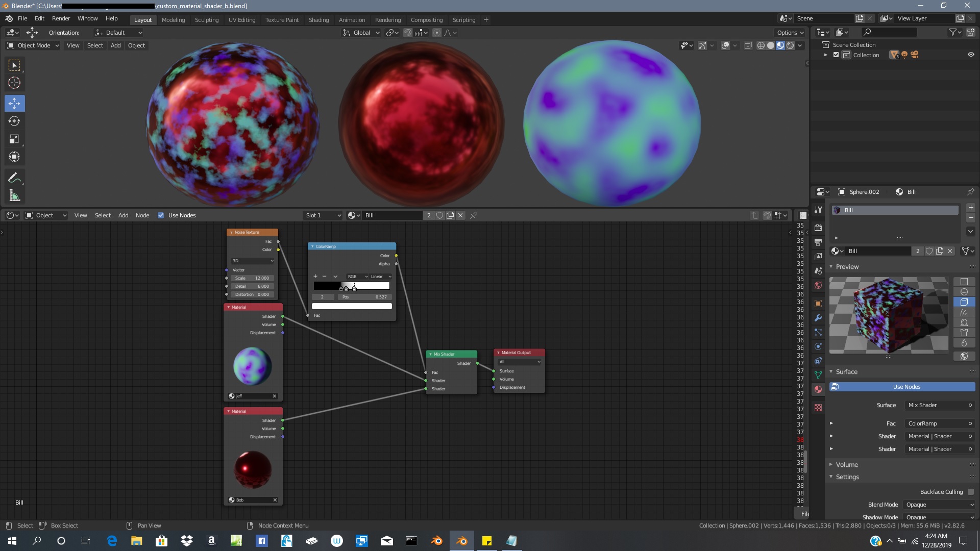Screen dimensions: 980x551
Task: Switch to the UV Editing workspace
Action: pyautogui.click(x=242, y=20)
